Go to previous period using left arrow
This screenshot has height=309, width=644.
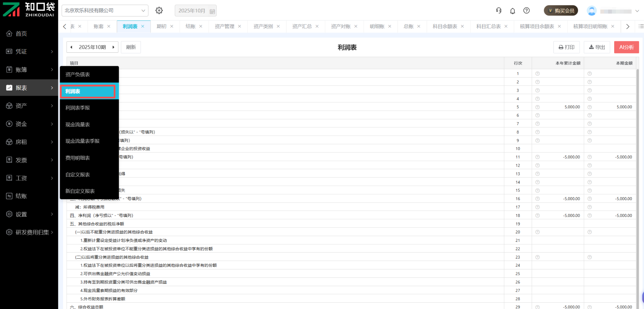click(71, 47)
